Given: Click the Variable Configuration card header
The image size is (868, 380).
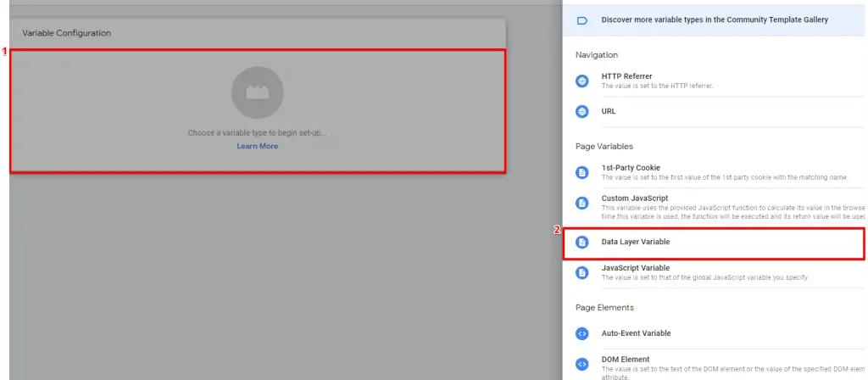Looking at the screenshot, I should pyautogui.click(x=258, y=33).
